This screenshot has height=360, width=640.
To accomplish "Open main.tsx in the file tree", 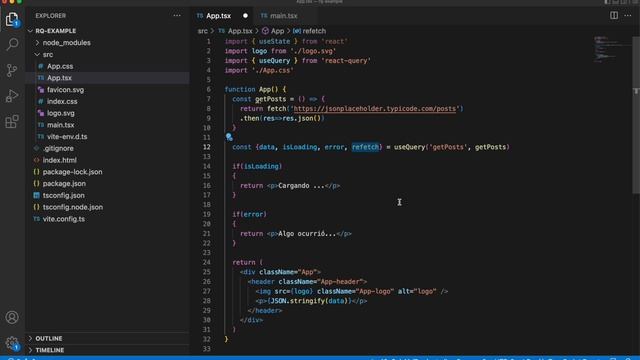I will (60, 125).
